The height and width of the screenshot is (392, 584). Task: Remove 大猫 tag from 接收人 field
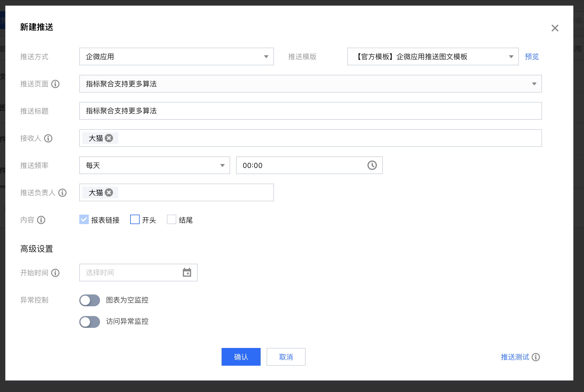(x=109, y=138)
